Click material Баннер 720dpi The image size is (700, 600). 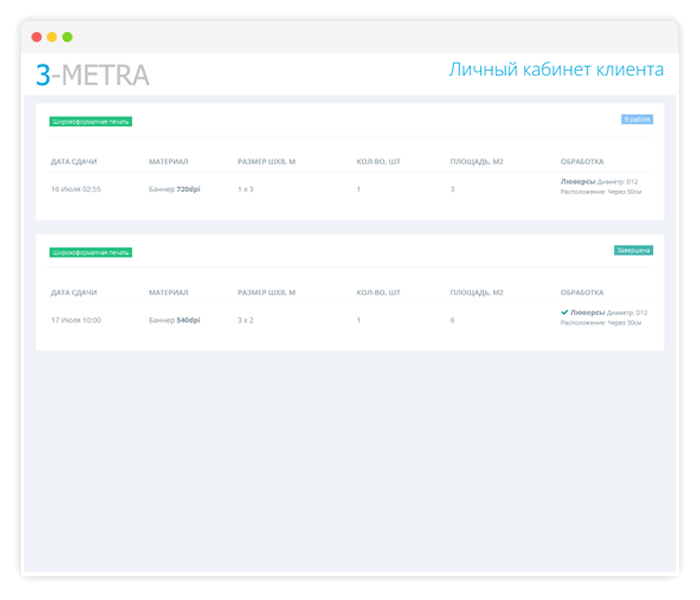click(x=175, y=189)
